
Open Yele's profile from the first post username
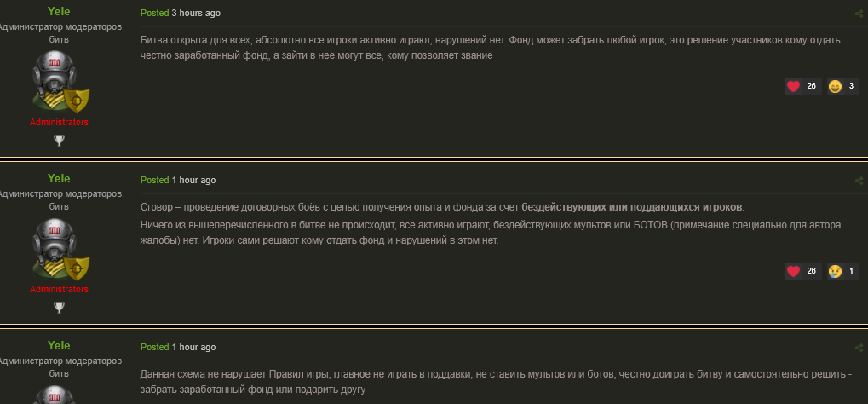click(x=59, y=12)
